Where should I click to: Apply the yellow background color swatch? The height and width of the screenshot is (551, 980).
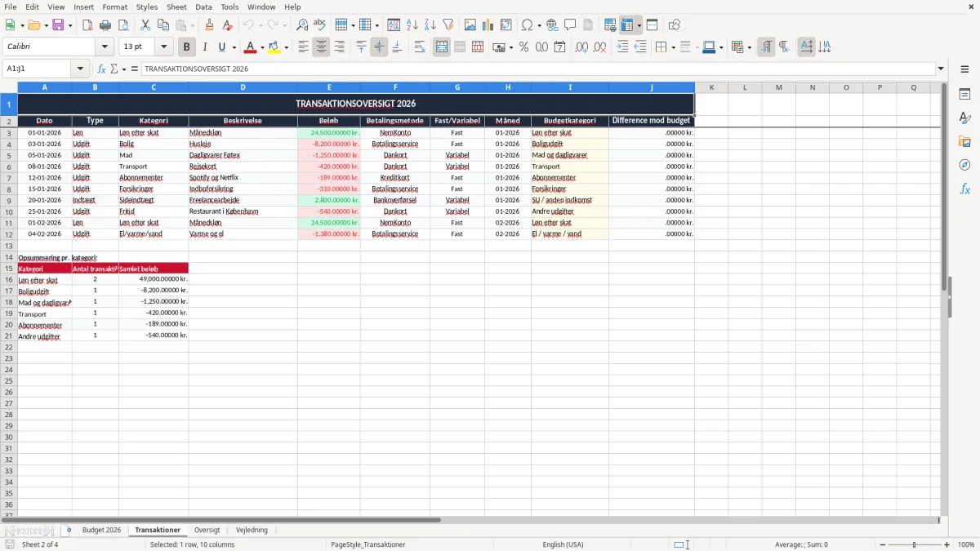point(274,47)
